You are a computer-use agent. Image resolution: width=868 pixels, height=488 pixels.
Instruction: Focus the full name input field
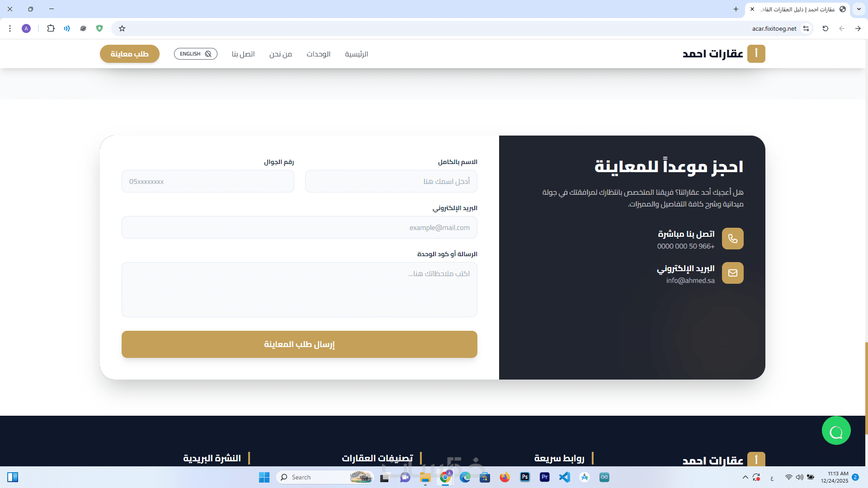click(x=391, y=181)
